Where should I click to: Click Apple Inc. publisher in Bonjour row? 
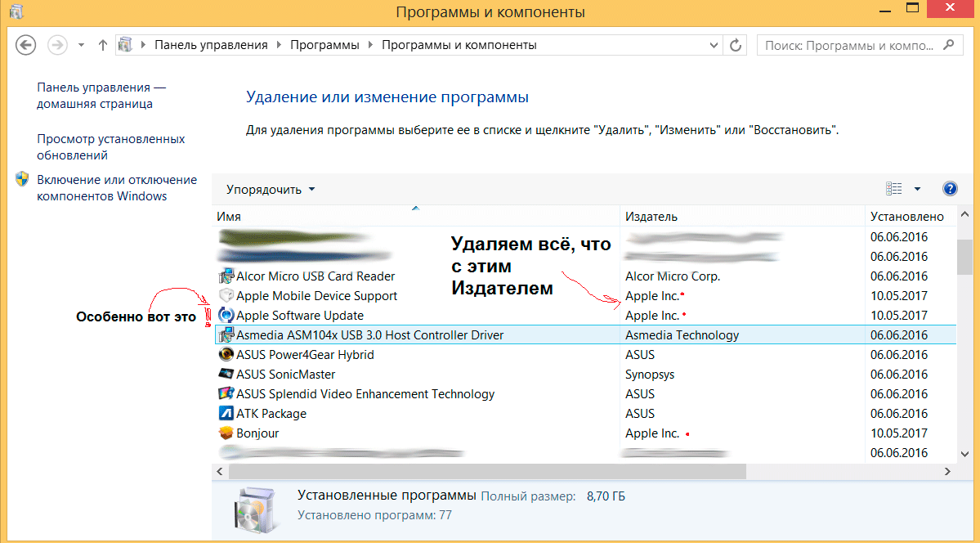pyautogui.click(x=652, y=433)
